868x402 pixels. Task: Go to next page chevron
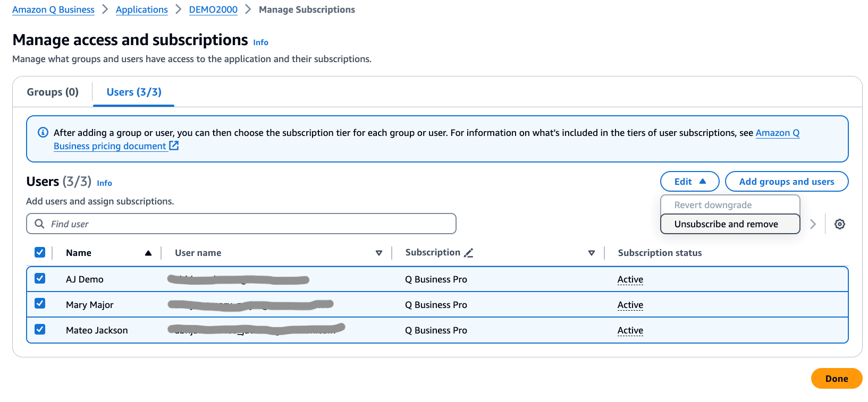click(x=813, y=224)
